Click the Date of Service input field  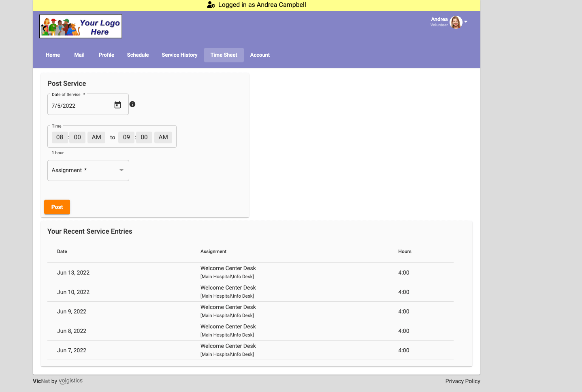click(79, 106)
